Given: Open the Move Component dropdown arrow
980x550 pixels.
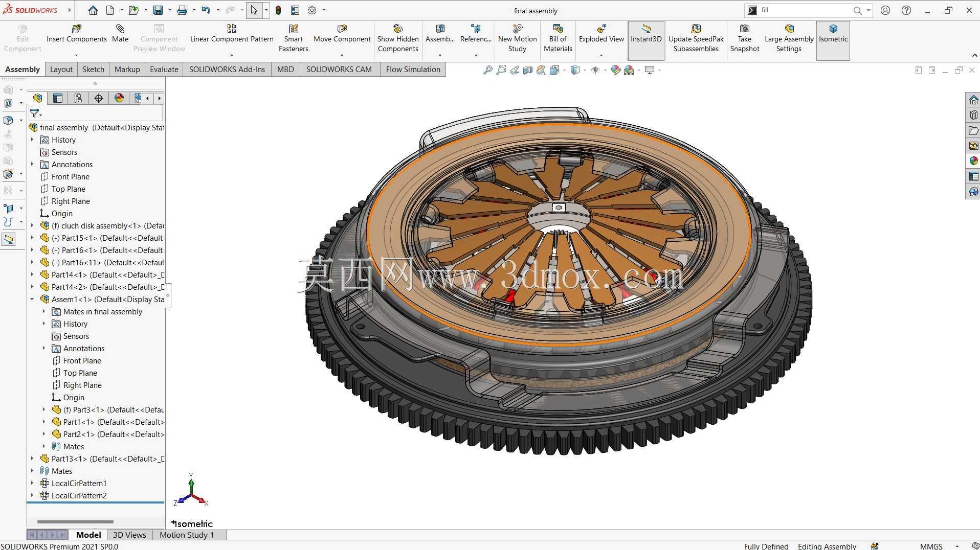Looking at the screenshot, I should (x=342, y=55).
